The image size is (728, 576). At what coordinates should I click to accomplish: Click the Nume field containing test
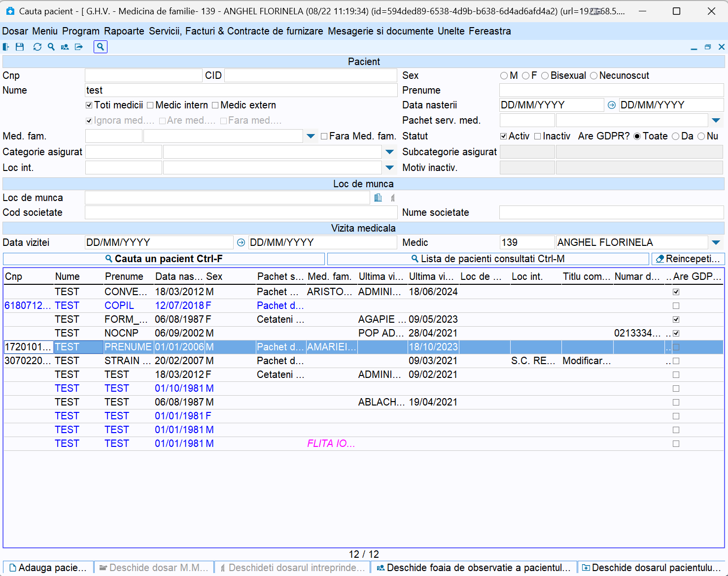tap(241, 90)
